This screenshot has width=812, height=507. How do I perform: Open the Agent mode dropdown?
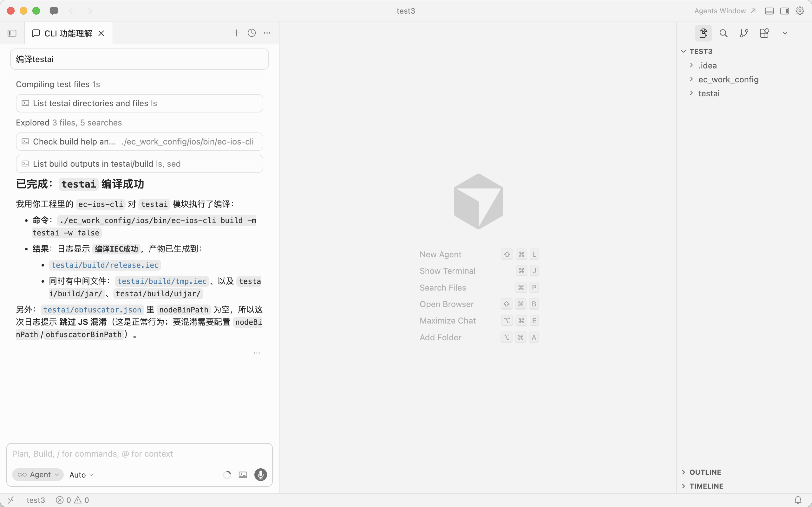tap(38, 474)
